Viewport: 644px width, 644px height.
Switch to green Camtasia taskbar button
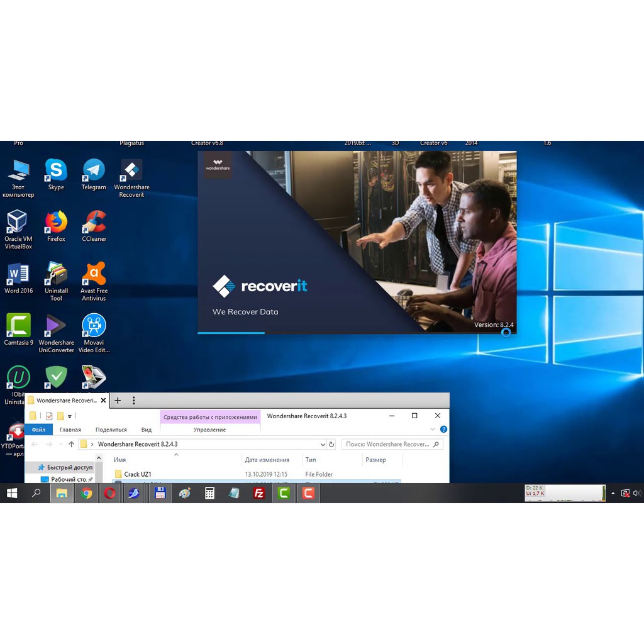[284, 493]
